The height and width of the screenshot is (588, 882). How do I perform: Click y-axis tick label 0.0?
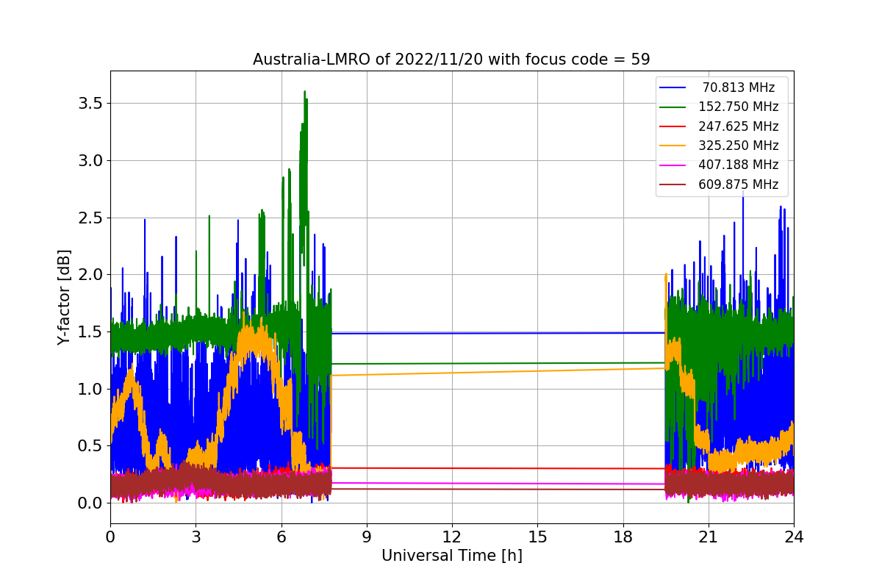click(90, 503)
